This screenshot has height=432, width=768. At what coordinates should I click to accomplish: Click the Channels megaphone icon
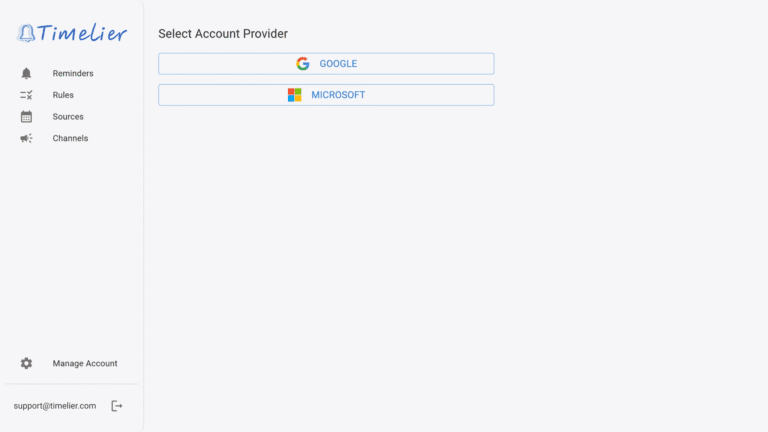point(26,139)
